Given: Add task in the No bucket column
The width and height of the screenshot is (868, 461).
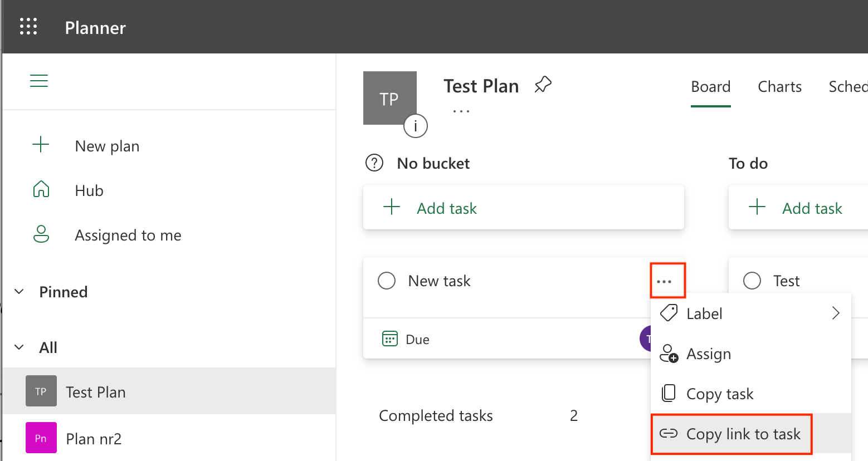Looking at the screenshot, I should (x=524, y=207).
